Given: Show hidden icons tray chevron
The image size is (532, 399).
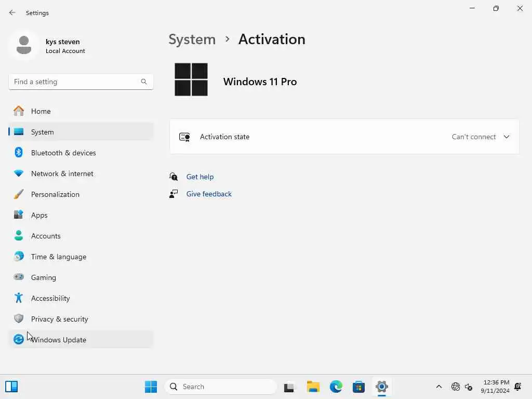Looking at the screenshot, I should pos(438,387).
